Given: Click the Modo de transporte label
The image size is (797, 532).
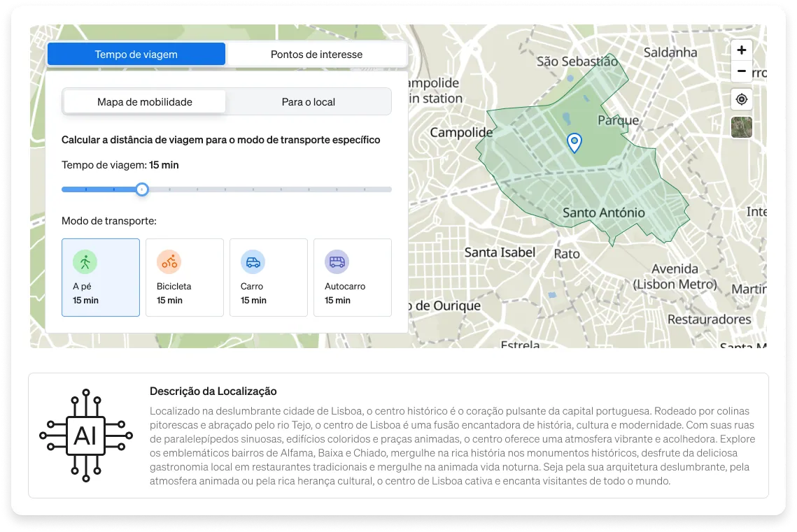Looking at the screenshot, I should coord(108,221).
